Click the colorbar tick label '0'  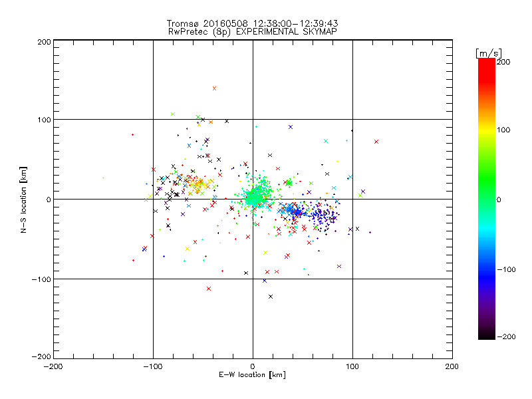point(499,199)
